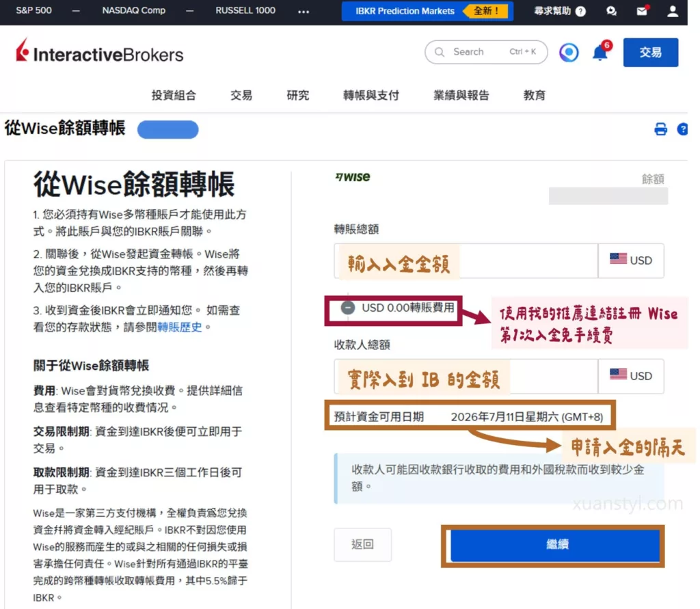
Task: Click the blue pill beside page title
Action: coord(168,129)
